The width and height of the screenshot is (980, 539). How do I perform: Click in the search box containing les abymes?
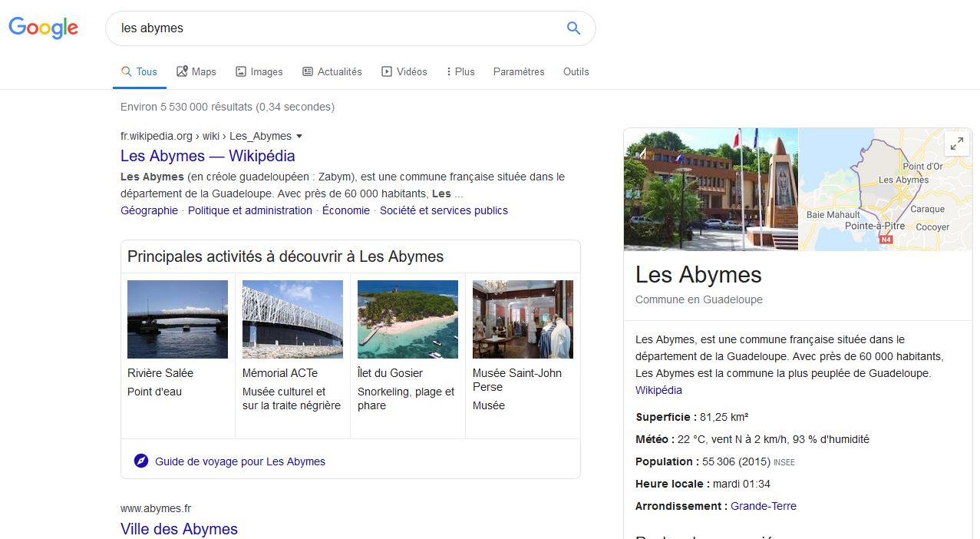338,28
